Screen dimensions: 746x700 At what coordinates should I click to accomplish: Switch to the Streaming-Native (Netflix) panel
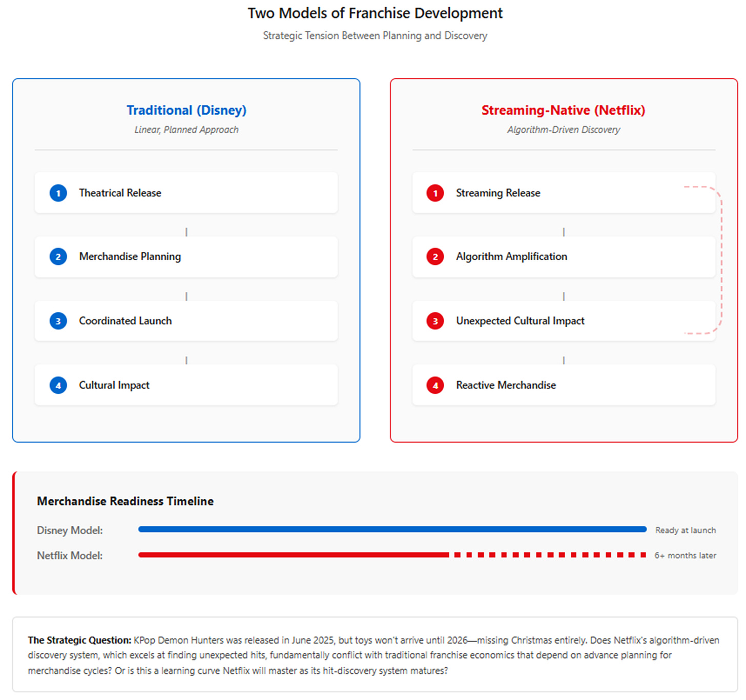tap(563, 110)
